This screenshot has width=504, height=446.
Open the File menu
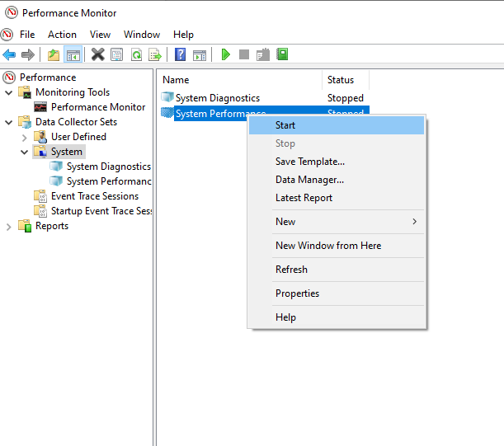27,35
